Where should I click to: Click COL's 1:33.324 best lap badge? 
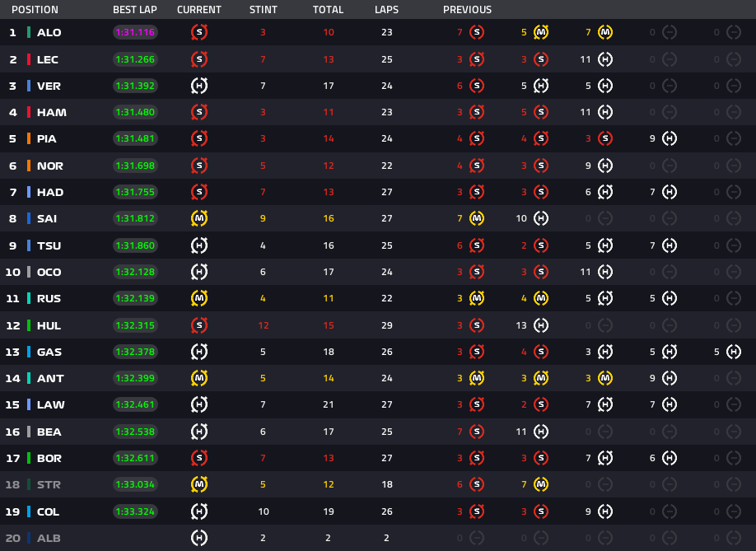[135, 511]
